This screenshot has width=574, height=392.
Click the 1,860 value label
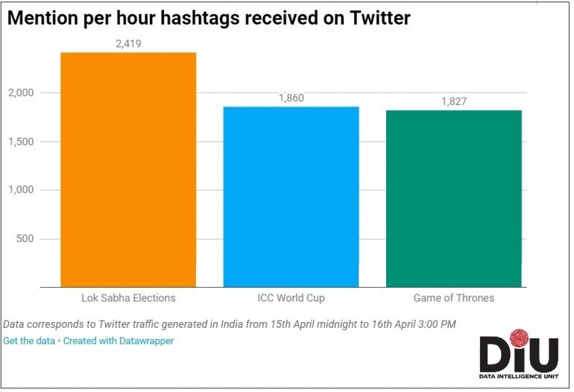point(291,98)
